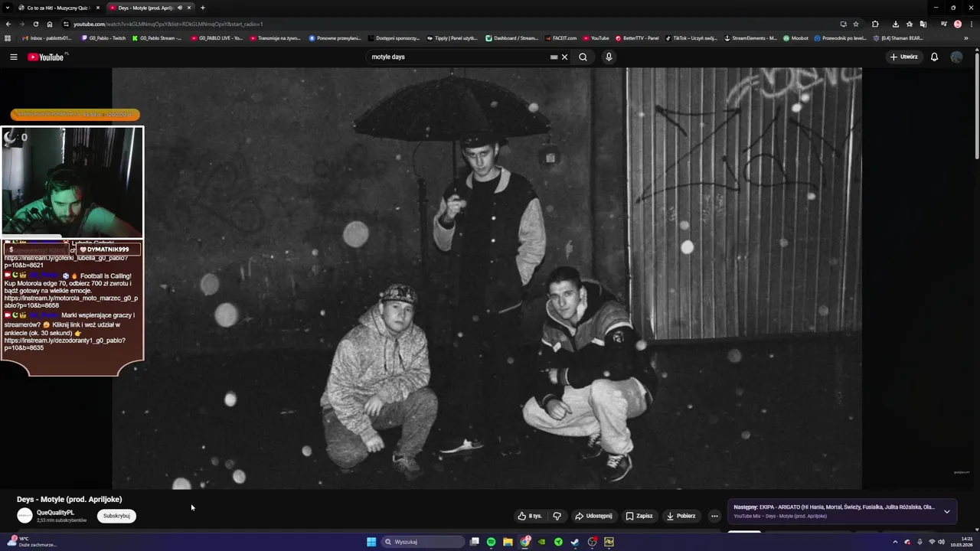Click the Subskrybuj button
This screenshot has height=551, width=980.
[x=116, y=516]
